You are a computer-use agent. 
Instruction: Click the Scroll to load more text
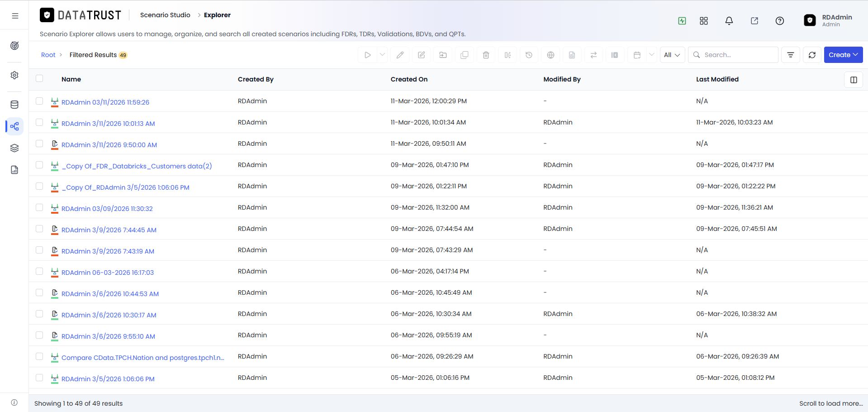tap(831, 403)
